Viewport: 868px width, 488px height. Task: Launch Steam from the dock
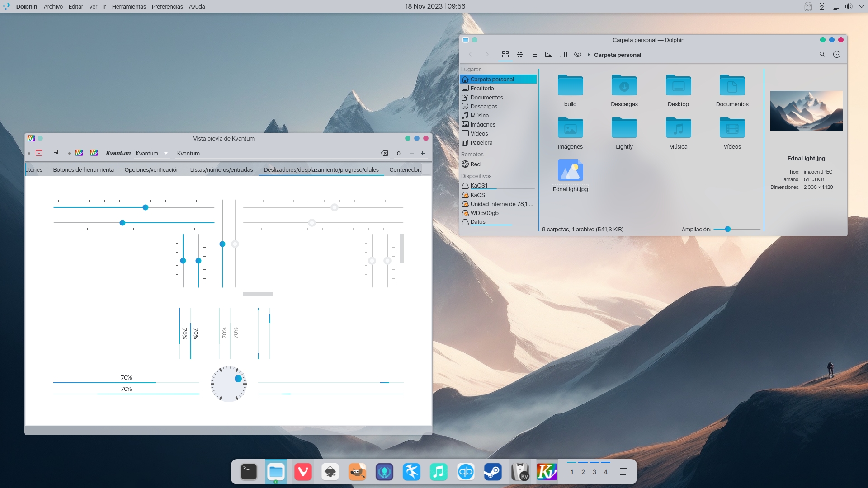(493, 472)
